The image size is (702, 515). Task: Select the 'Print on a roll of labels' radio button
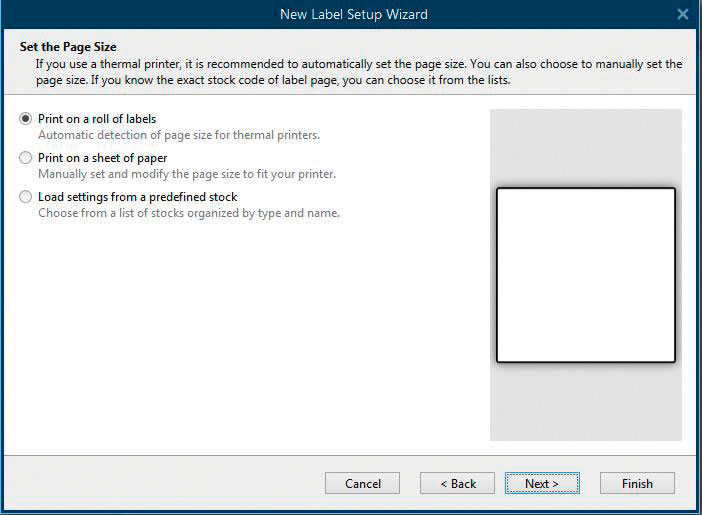pos(26,119)
